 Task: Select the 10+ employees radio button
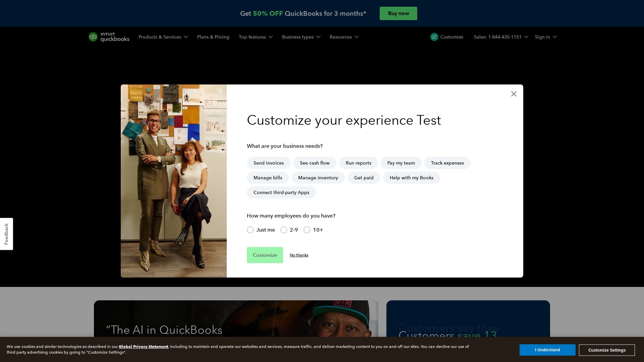[307, 230]
